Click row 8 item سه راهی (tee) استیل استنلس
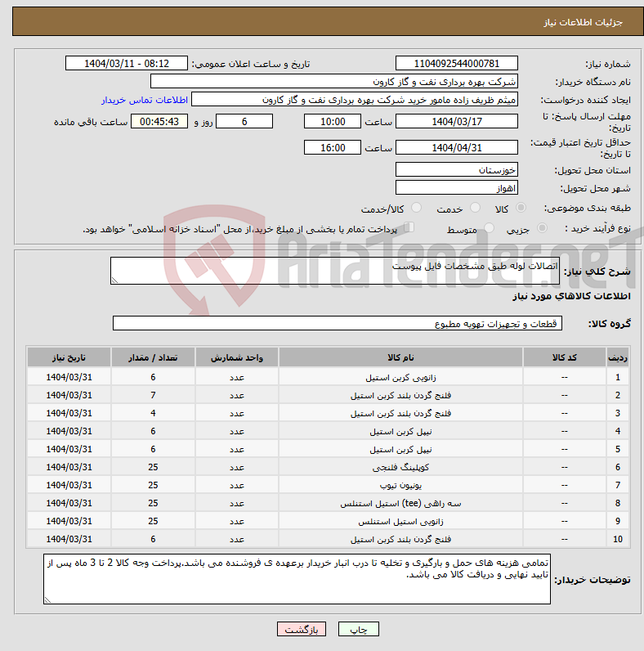 point(400,503)
